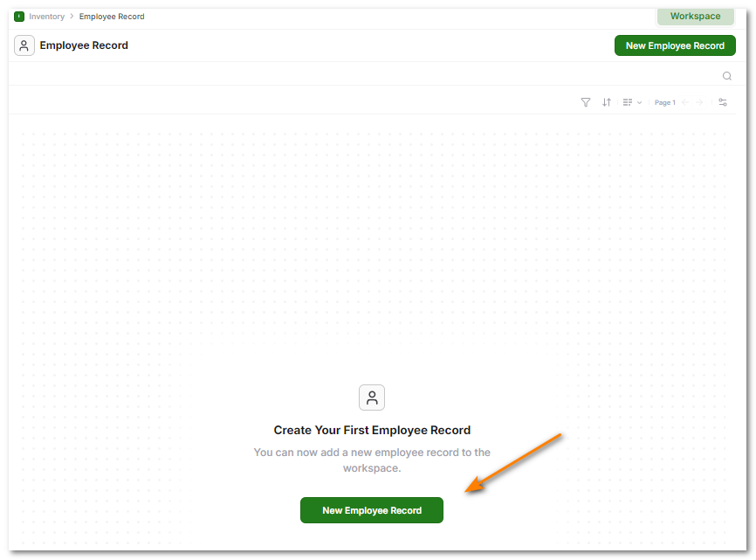Open list view settings sliders icon
Image resolution: width=756 pixels, height=560 pixels.
click(723, 102)
